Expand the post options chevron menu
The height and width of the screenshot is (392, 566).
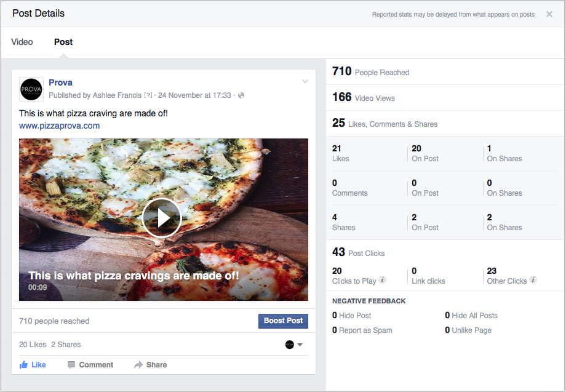tap(305, 82)
